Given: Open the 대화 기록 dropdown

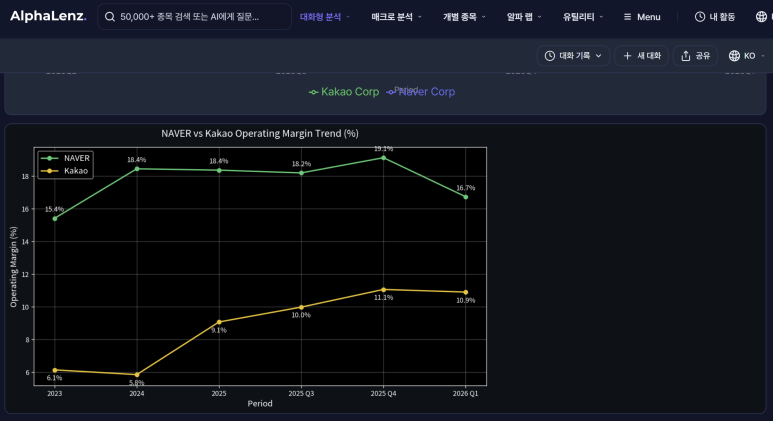Looking at the screenshot, I should click(x=573, y=56).
